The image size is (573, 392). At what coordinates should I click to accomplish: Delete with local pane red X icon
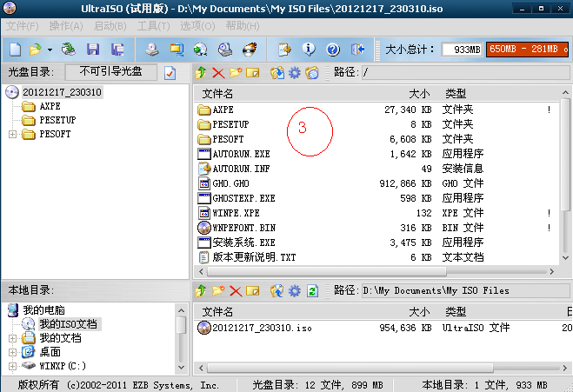[x=236, y=291]
